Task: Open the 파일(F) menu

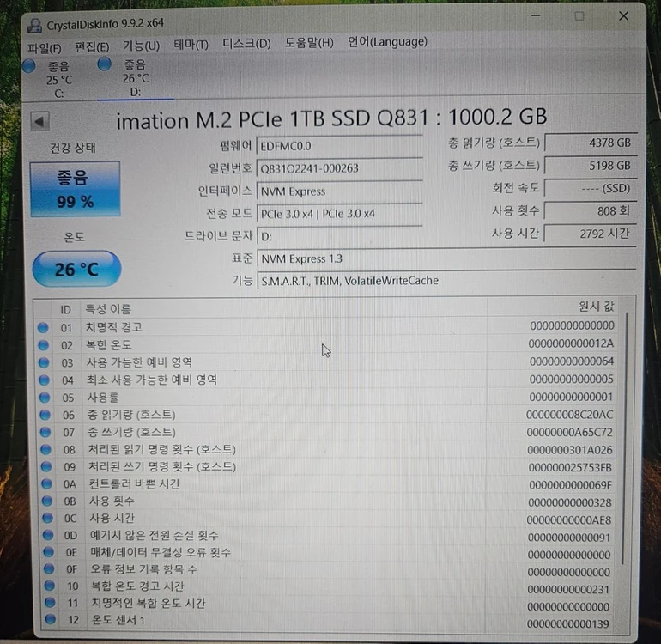Action: (45, 48)
